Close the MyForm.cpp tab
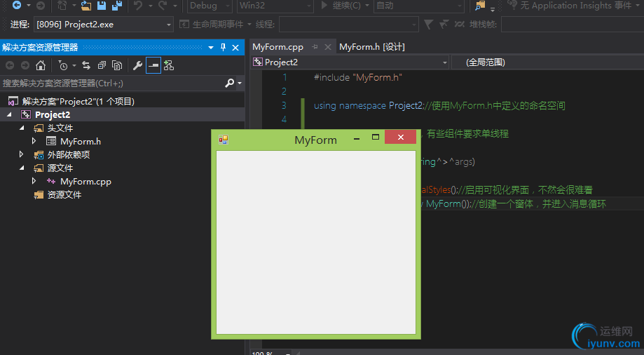The height and width of the screenshot is (355, 644). pos(328,47)
